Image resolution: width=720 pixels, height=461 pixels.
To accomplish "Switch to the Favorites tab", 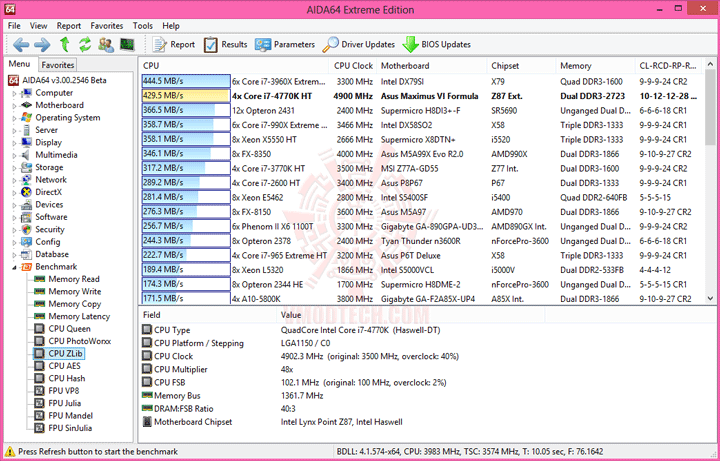I will [x=58, y=65].
